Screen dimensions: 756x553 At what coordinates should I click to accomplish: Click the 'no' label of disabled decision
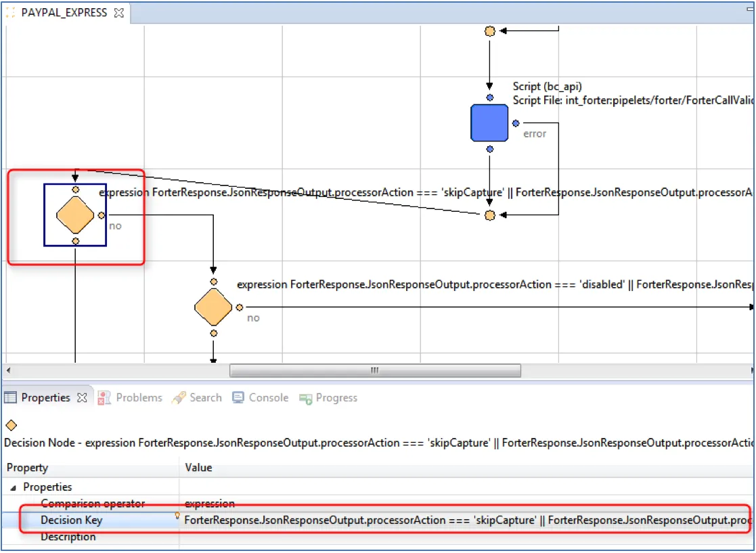pos(253,318)
